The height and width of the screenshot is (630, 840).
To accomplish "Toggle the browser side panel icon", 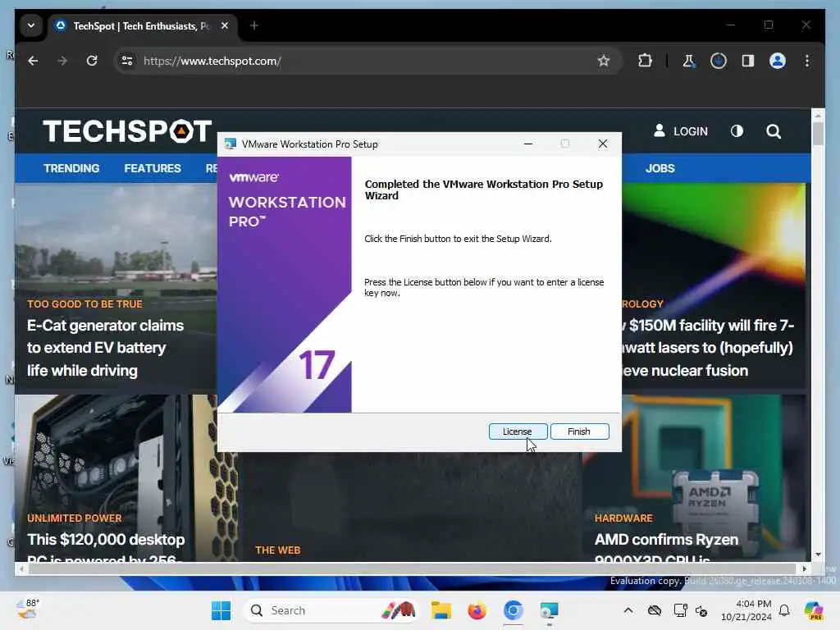I will click(748, 61).
